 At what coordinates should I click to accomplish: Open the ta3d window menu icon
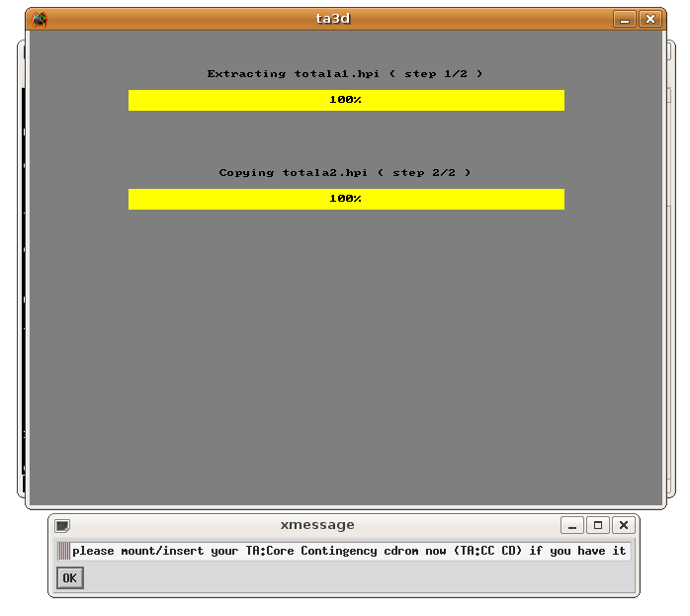pyautogui.click(x=39, y=19)
